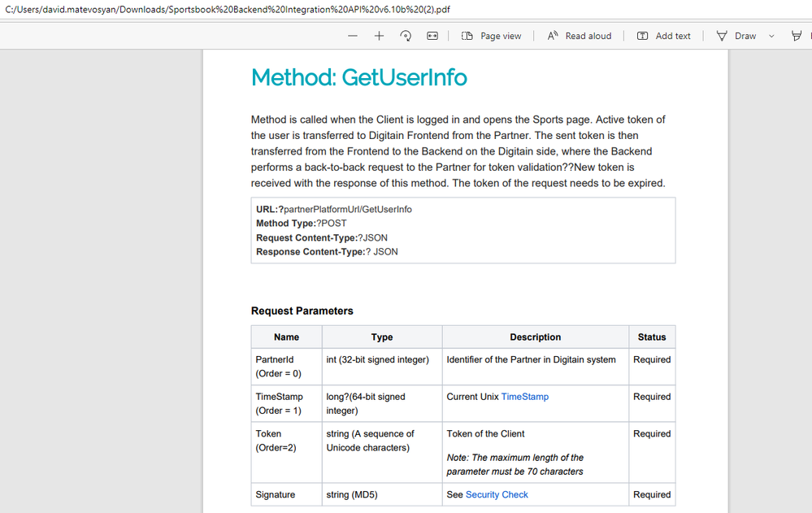Open the TimeStamp link
This screenshot has width=812, height=513.
pyautogui.click(x=524, y=397)
